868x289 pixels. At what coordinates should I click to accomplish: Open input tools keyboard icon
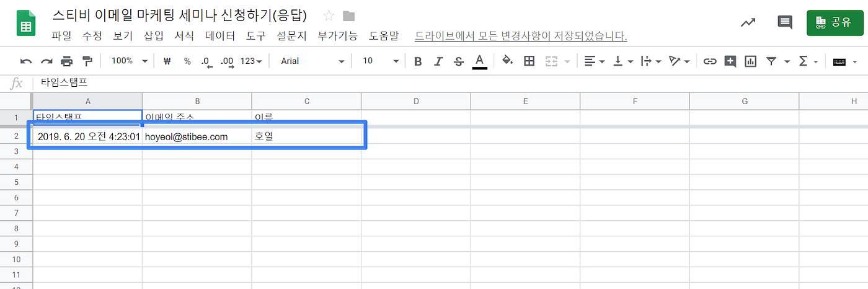[x=839, y=61]
